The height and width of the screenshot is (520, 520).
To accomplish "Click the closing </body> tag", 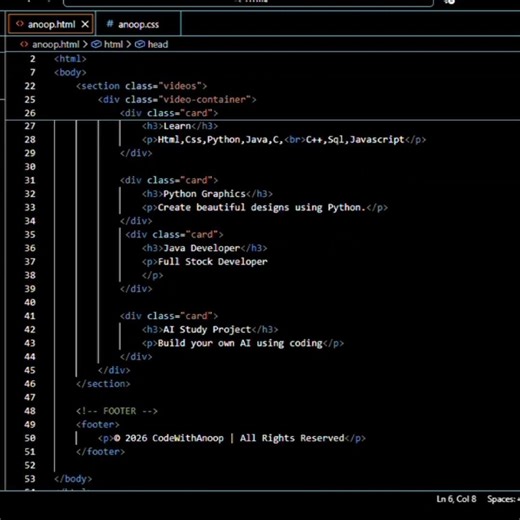I will click(x=73, y=479).
